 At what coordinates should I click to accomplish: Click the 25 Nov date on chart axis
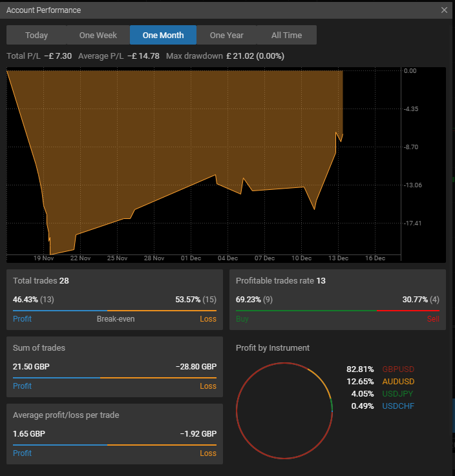coord(117,258)
